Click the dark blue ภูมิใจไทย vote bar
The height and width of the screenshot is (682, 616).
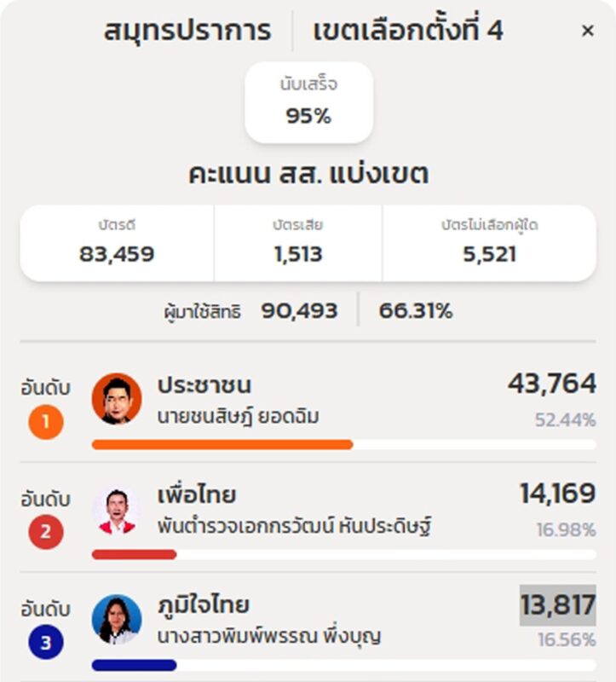coord(134,665)
